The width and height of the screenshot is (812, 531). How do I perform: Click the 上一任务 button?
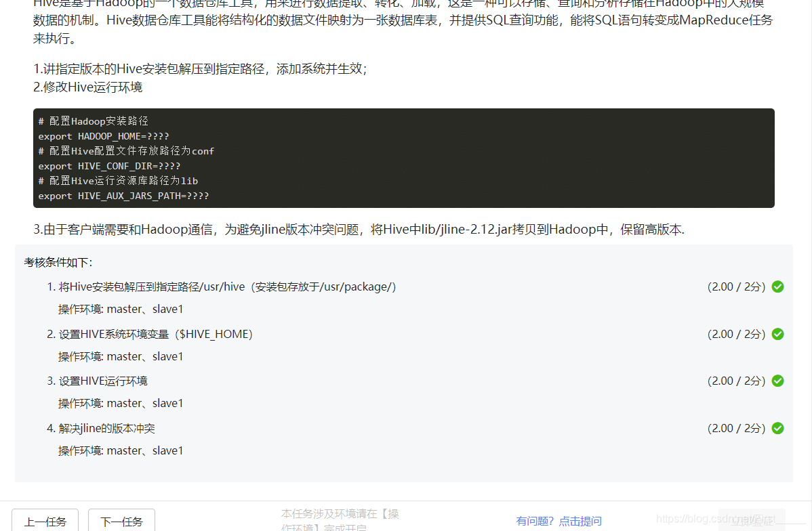[x=45, y=522]
